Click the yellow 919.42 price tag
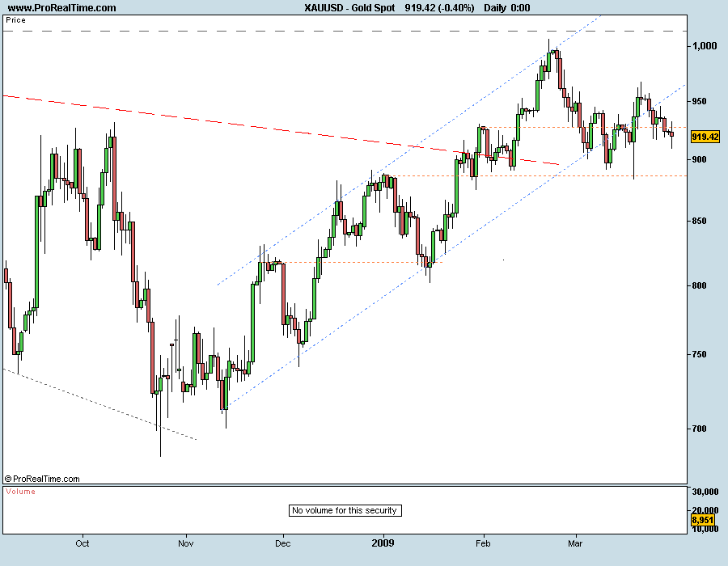 tap(705, 137)
